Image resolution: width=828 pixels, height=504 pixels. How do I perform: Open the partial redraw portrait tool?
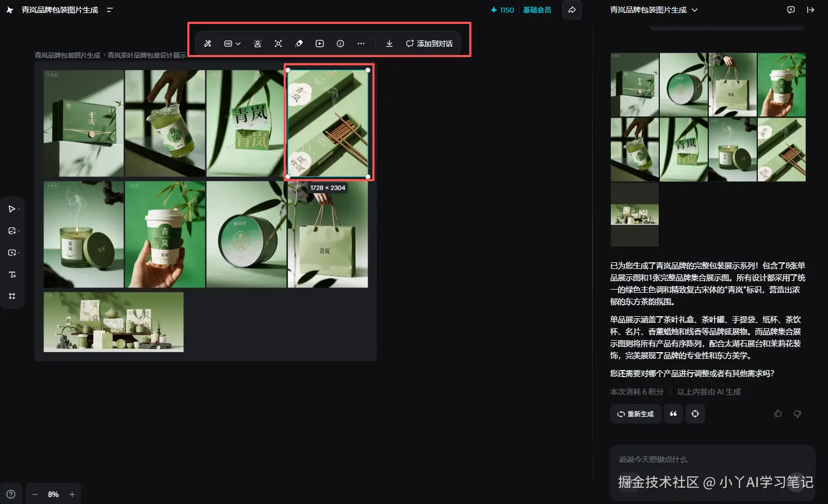tap(257, 44)
